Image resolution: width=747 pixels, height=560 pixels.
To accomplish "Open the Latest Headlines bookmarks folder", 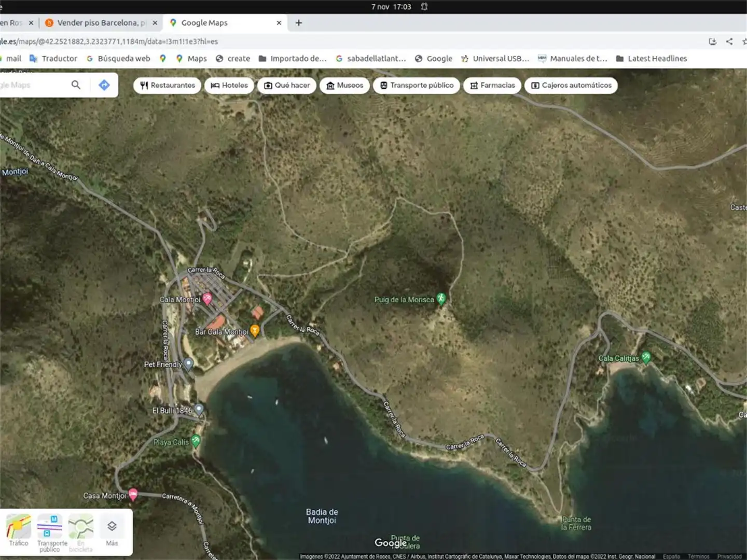I will pyautogui.click(x=652, y=59).
